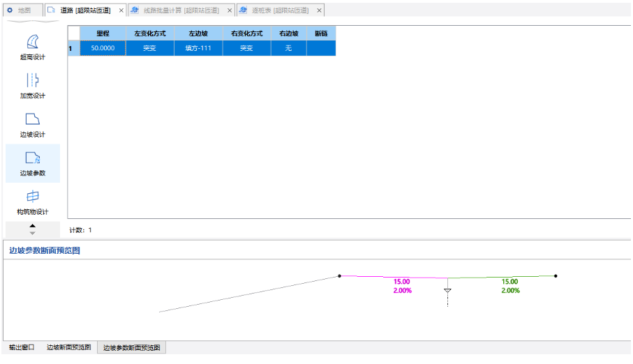Viewport: 633px width, 364px height.
Task: Select the 50.0000 mileage cell
Action: coord(103,48)
